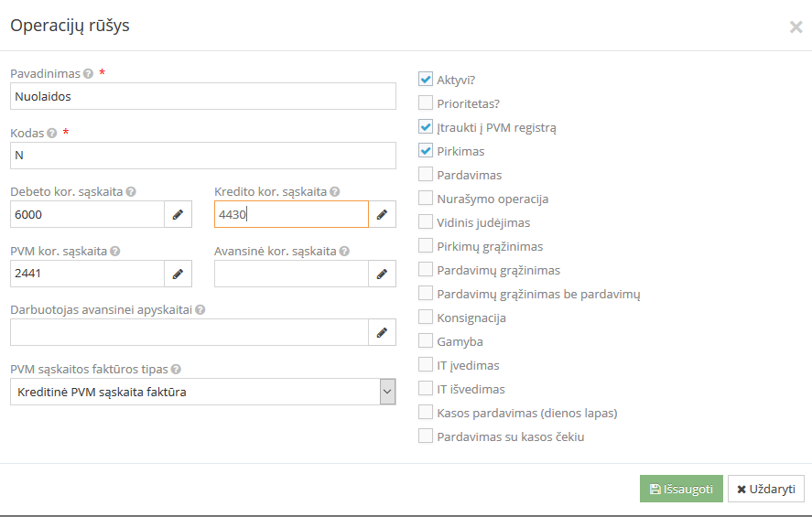Click the pencil icon beside Kredito kor. sąskaita
Screen dimensions: 812x517
382,215
